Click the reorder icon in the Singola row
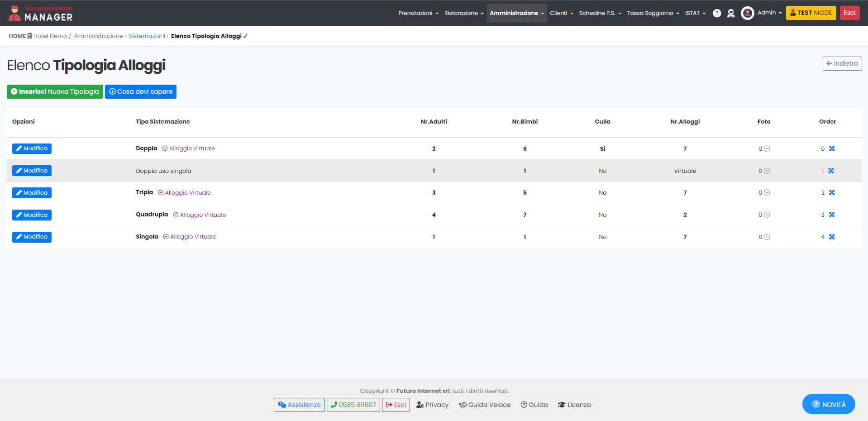This screenshot has height=421, width=868. 832,237
